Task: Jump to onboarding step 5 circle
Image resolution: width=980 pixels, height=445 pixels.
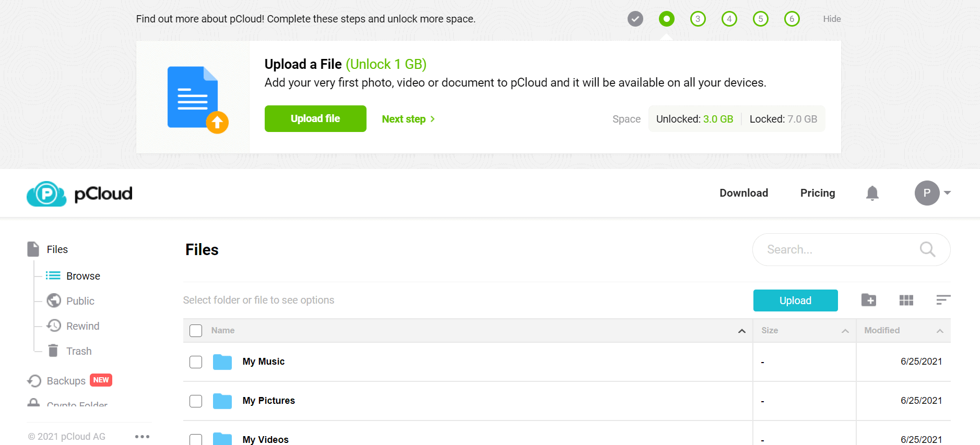Action: point(760,19)
